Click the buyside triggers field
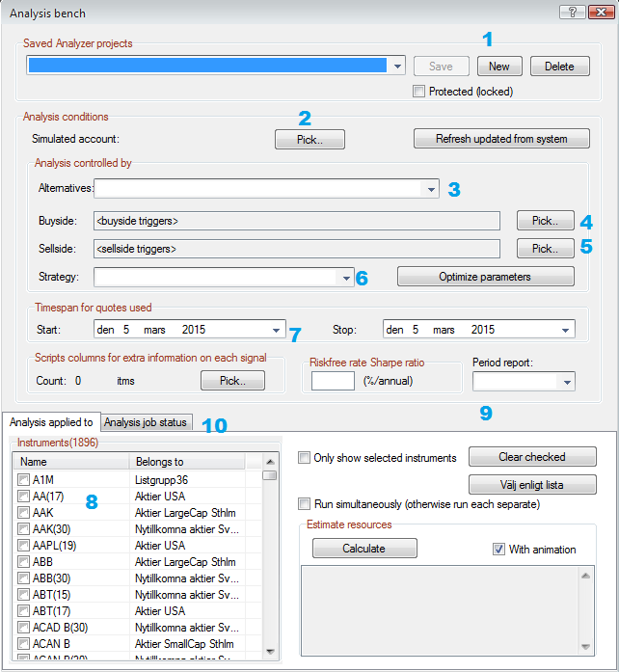 click(297, 221)
